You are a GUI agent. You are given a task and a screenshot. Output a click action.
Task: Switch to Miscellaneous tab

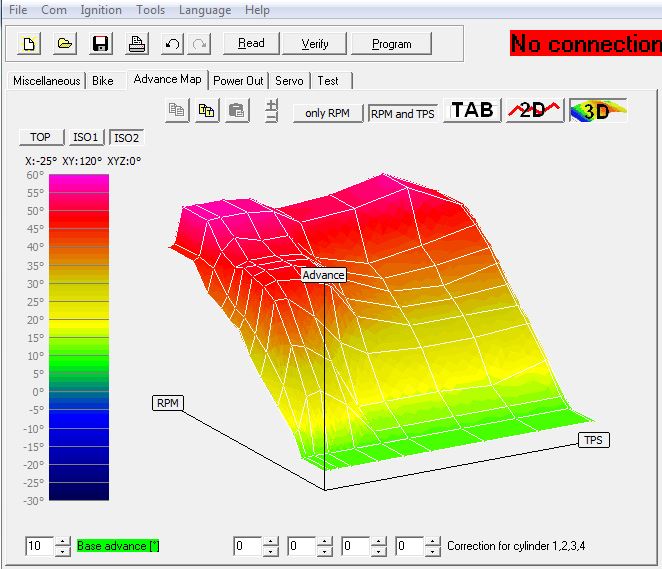pos(46,81)
